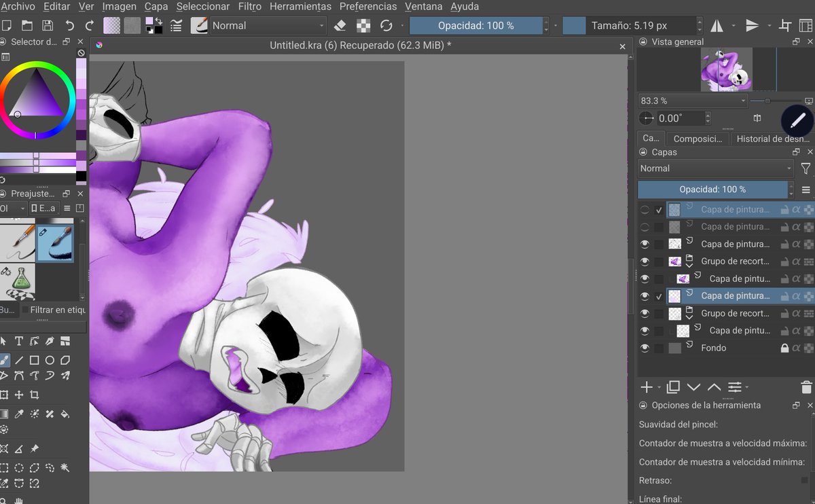
Task: Toggle visibility of first Grupo de recort layer
Action: click(645, 262)
